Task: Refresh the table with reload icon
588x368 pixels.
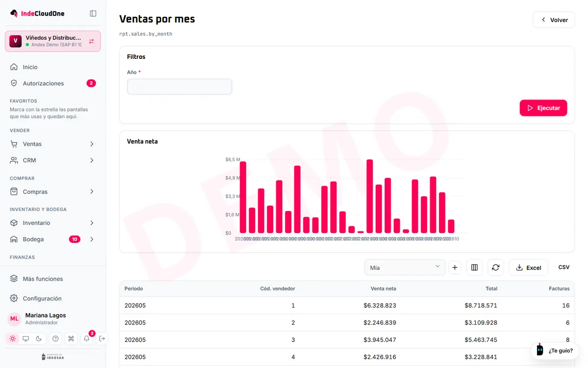Action: [495, 267]
